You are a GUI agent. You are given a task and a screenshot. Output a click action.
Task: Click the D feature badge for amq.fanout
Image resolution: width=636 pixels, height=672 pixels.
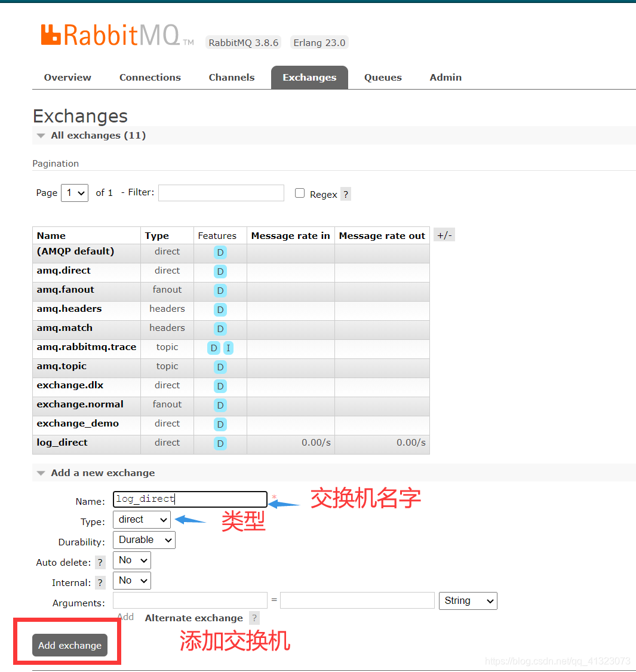coord(220,290)
